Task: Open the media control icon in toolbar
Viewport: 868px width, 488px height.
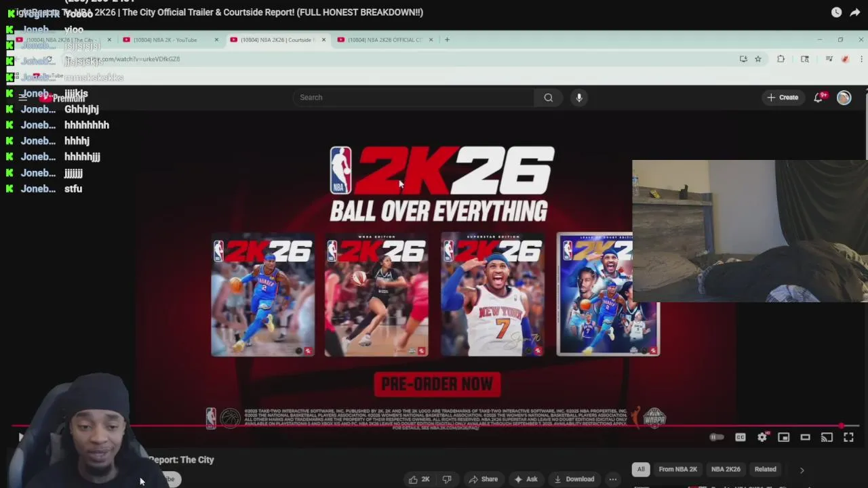Action: [829, 59]
